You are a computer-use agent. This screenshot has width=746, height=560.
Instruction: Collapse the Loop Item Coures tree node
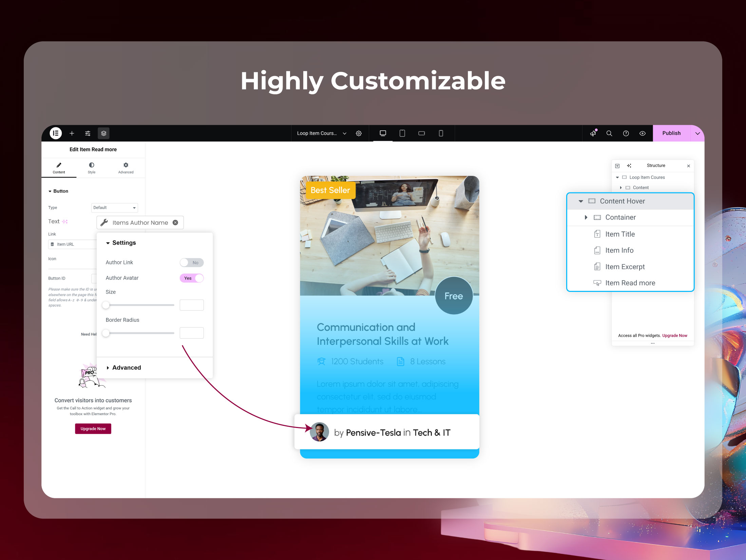[617, 178]
